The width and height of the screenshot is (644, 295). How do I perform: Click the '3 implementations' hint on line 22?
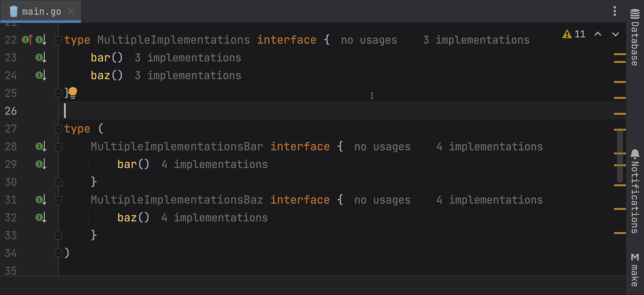[476, 40]
